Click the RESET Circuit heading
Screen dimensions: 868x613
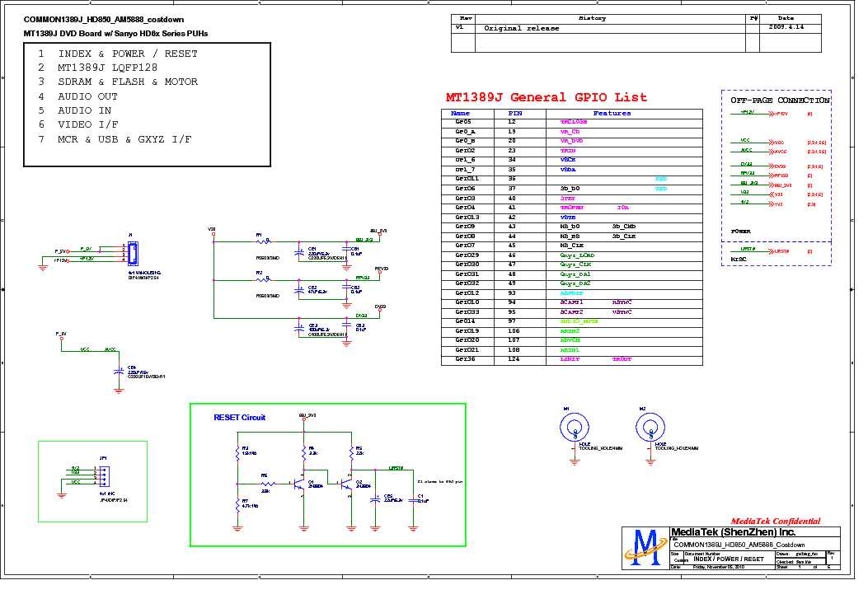240,418
